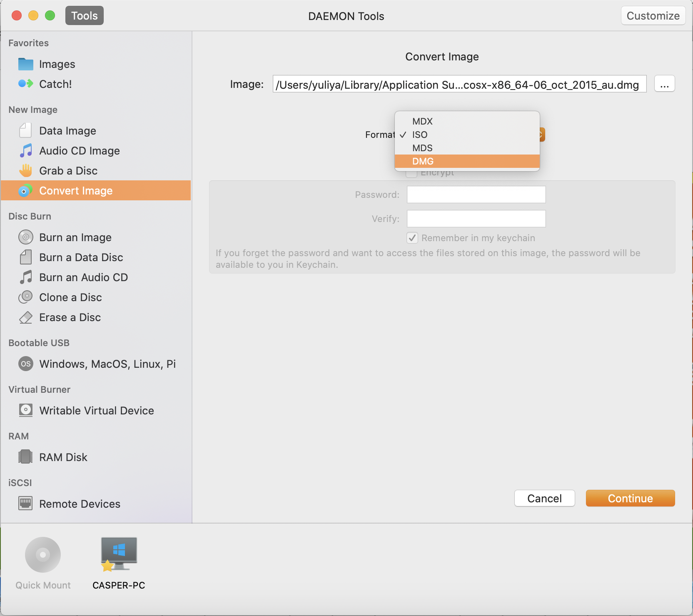Select the Catch! label in sidebar
The image size is (693, 616).
pos(55,84)
